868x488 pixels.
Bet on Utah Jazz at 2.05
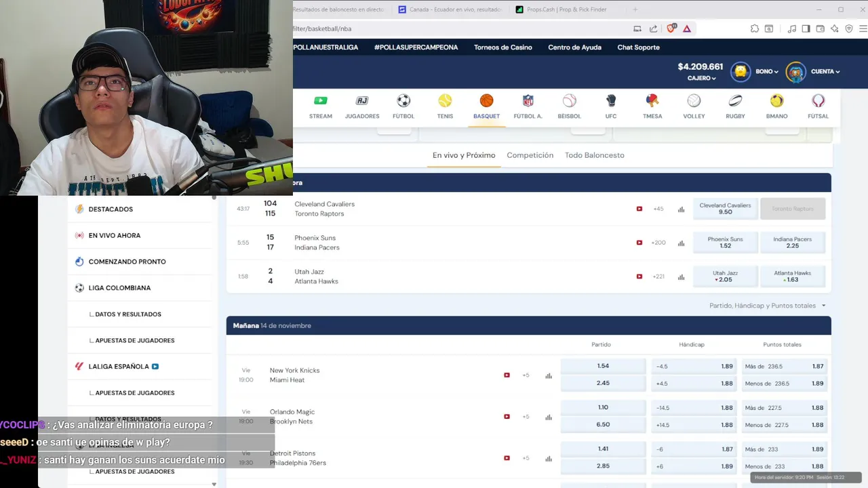pyautogui.click(x=725, y=277)
